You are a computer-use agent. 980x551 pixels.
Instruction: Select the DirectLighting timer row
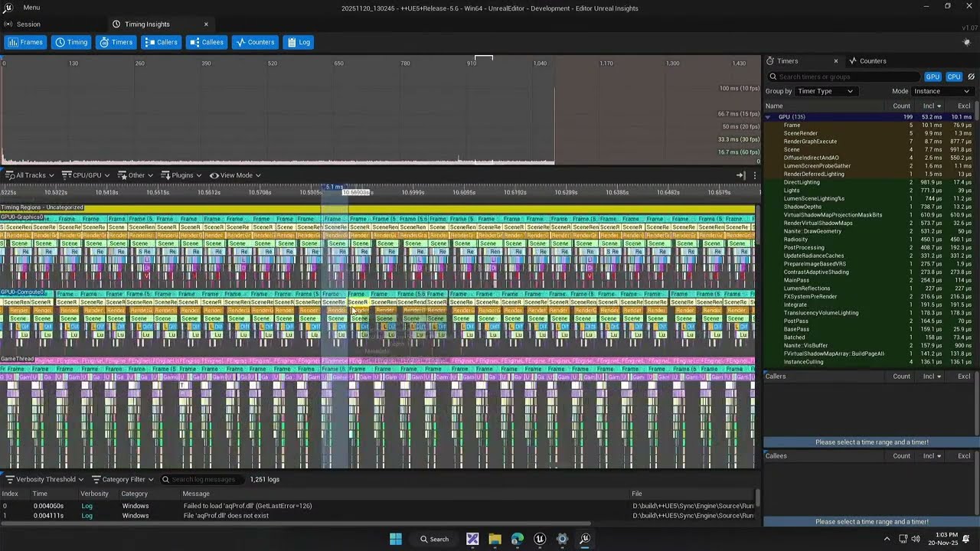[x=868, y=182]
